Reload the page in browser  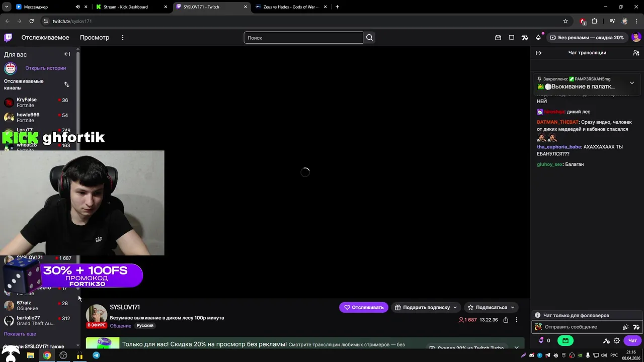point(31,21)
